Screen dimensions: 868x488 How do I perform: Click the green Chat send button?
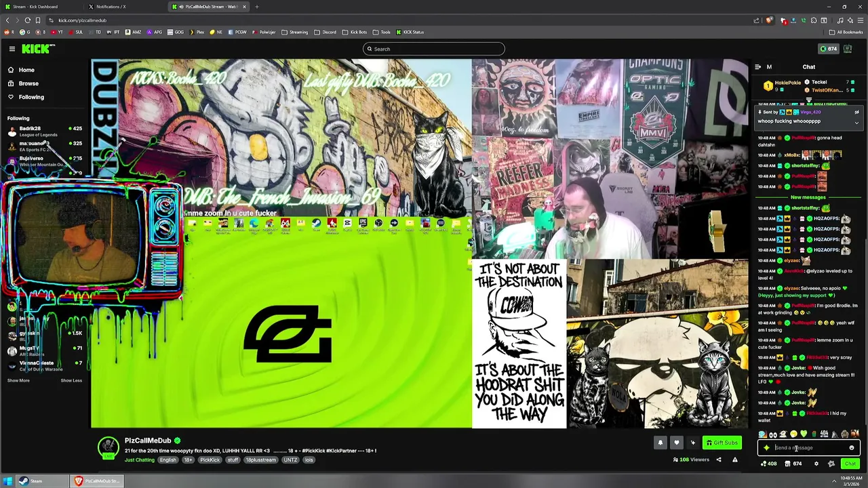(850, 464)
